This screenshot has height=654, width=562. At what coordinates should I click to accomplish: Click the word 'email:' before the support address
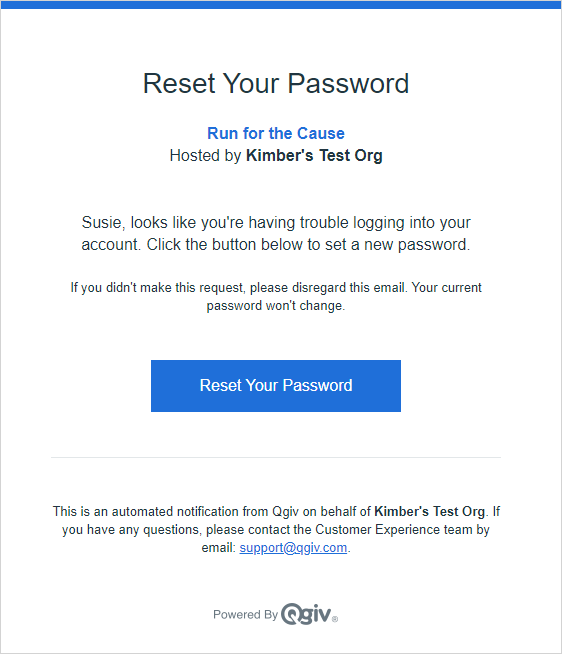pyautogui.click(x=219, y=548)
